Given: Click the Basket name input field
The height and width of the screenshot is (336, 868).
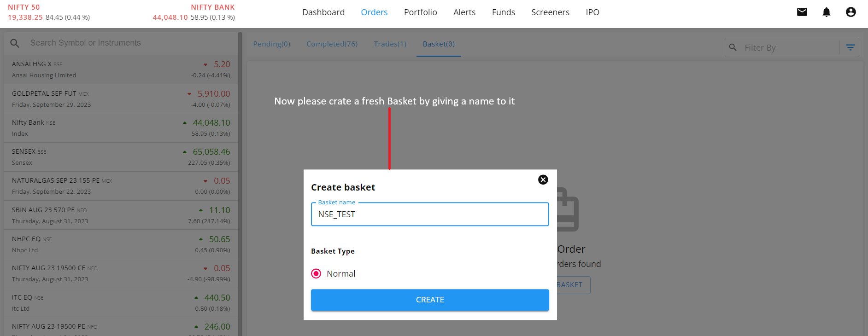Looking at the screenshot, I should click(429, 214).
